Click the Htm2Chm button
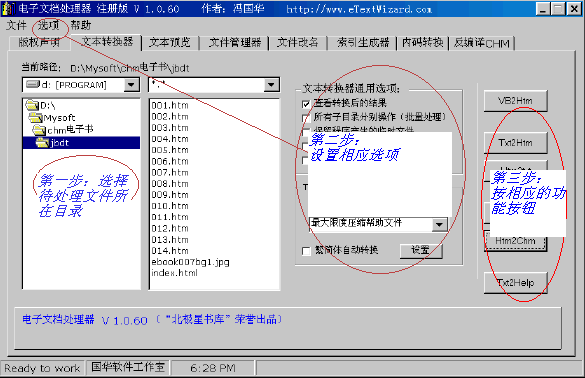 click(x=515, y=241)
